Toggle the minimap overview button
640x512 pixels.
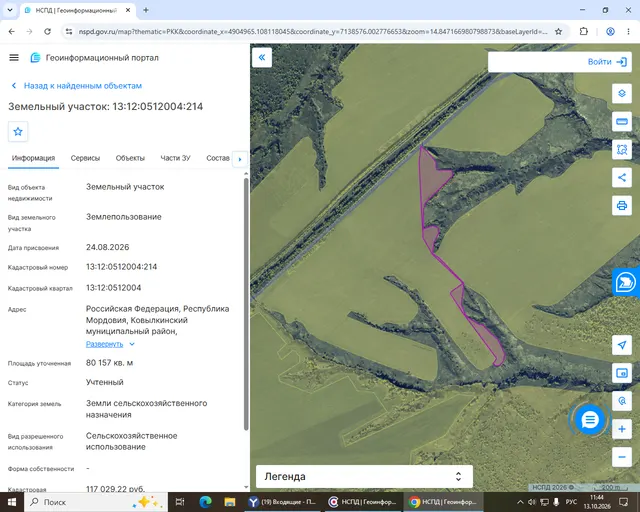[622, 373]
